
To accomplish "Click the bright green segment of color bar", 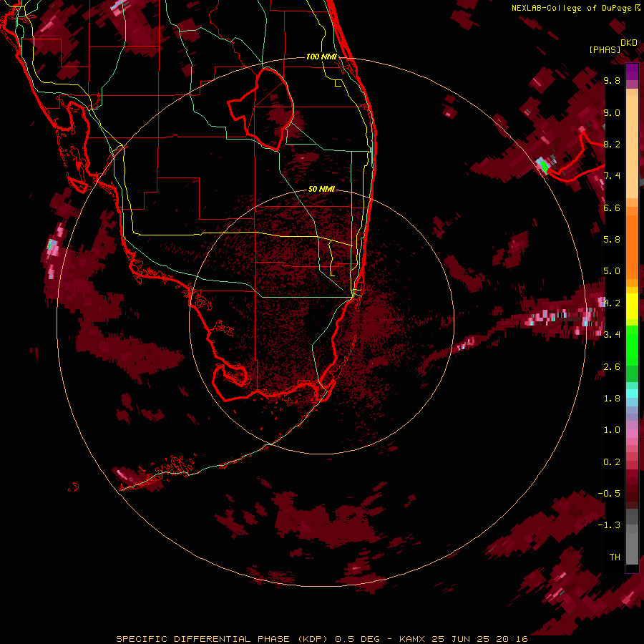I will click(632, 345).
